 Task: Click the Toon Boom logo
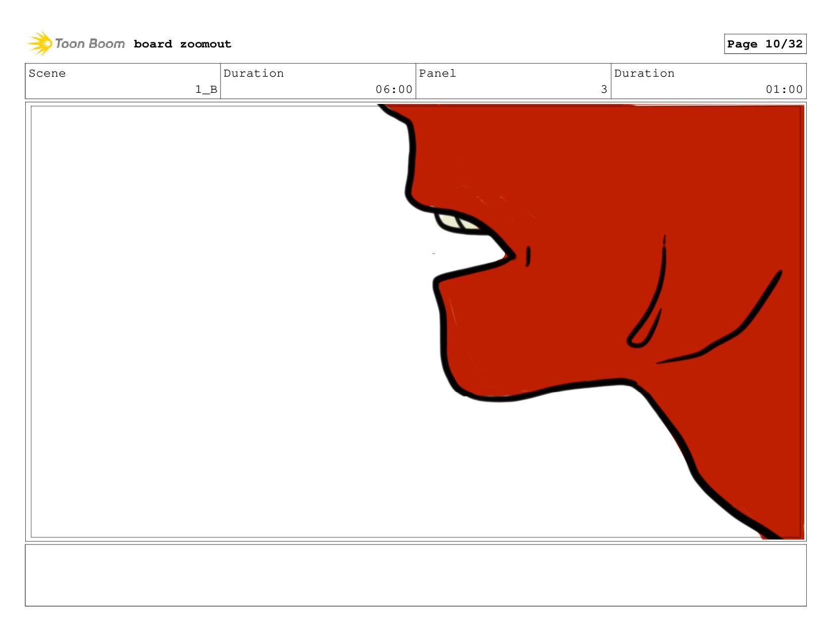coord(76,44)
